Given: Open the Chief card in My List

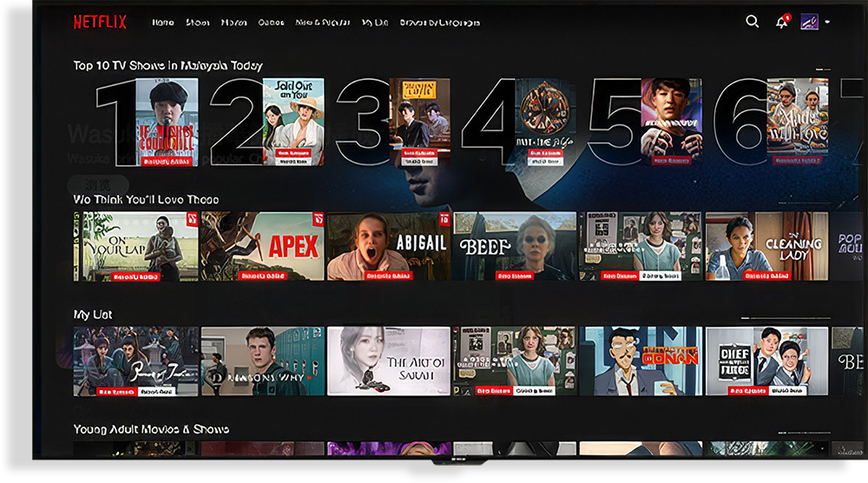Looking at the screenshot, I should pyautogui.click(x=766, y=361).
